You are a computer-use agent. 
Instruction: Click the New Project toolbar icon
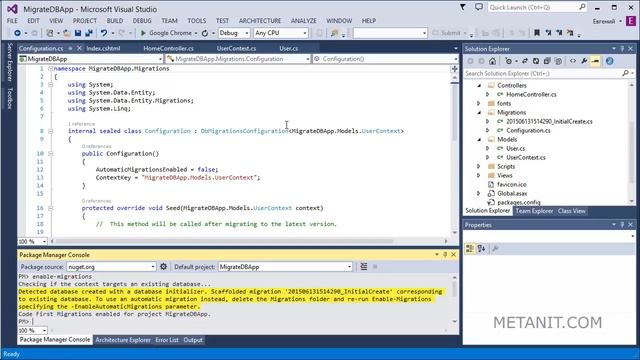tap(50, 33)
